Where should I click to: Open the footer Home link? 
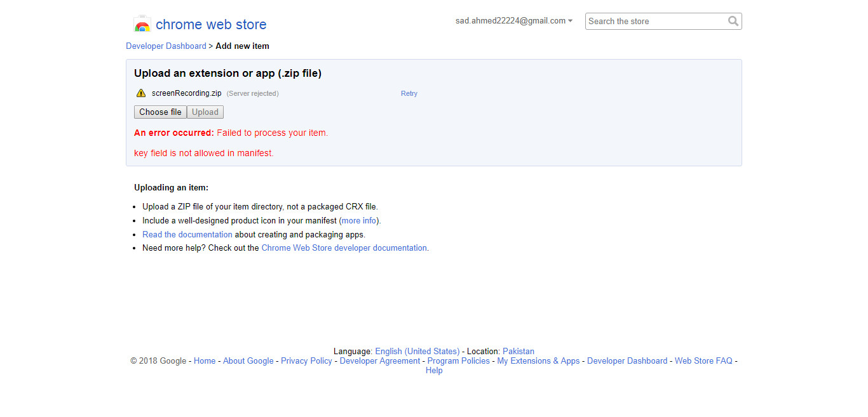(205, 361)
